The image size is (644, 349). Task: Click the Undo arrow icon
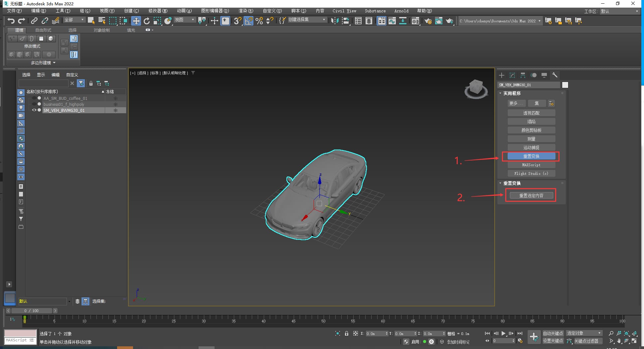[11, 21]
